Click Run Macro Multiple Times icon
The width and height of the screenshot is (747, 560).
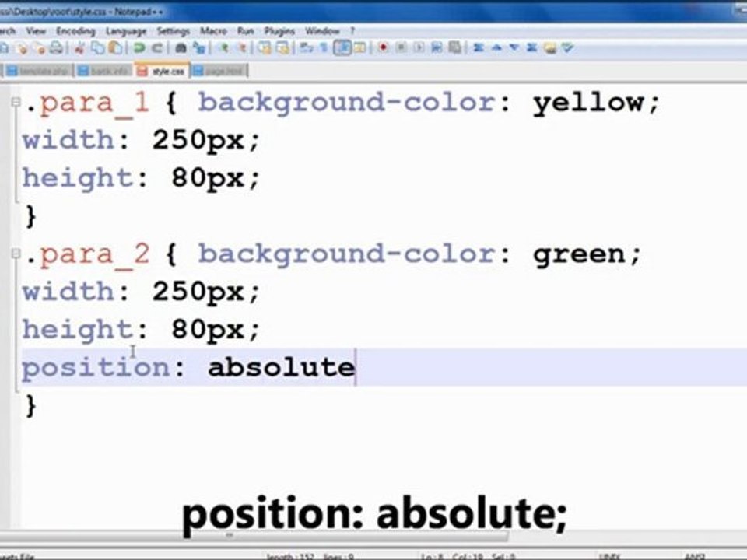(437, 47)
